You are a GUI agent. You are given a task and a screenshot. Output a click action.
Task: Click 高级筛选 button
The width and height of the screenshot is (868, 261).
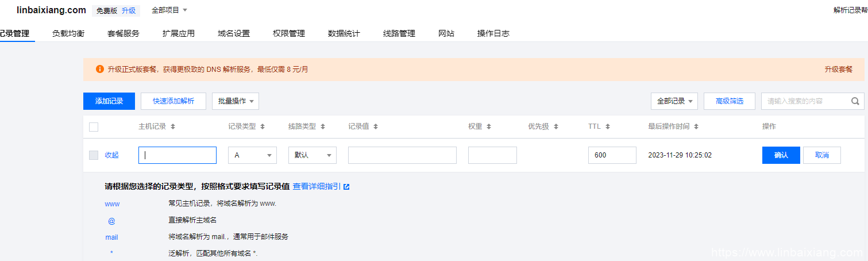click(x=730, y=101)
